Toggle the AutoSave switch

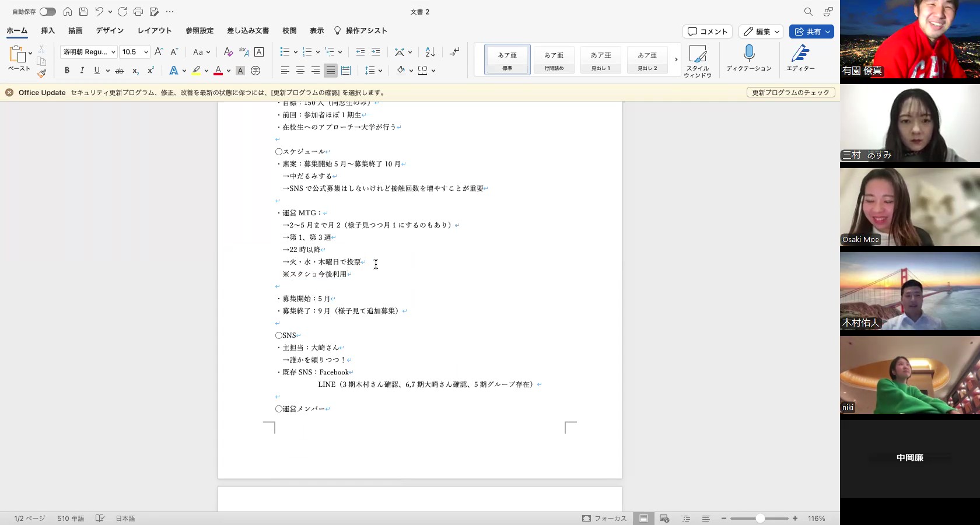(48, 12)
